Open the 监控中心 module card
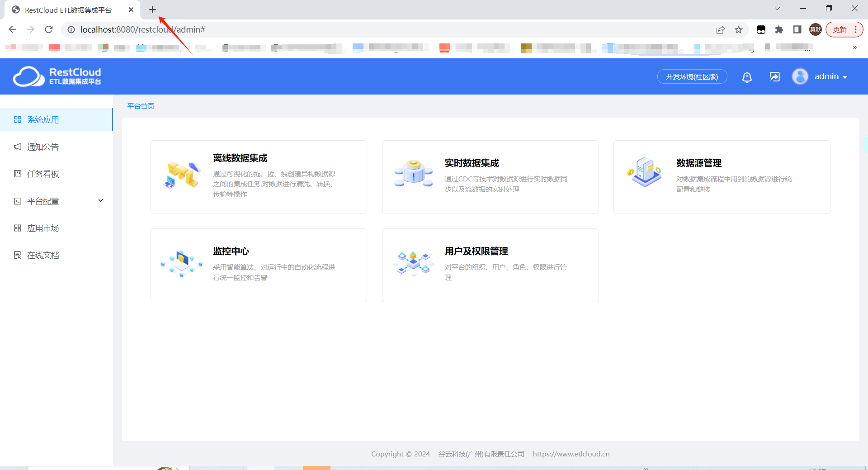Image resolution: width=868 pixels, height=470 pixels. click(259, 265)
